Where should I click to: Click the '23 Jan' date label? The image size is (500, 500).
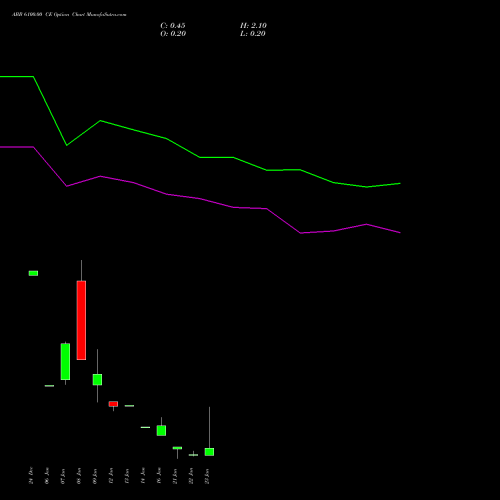click(207, 476)
